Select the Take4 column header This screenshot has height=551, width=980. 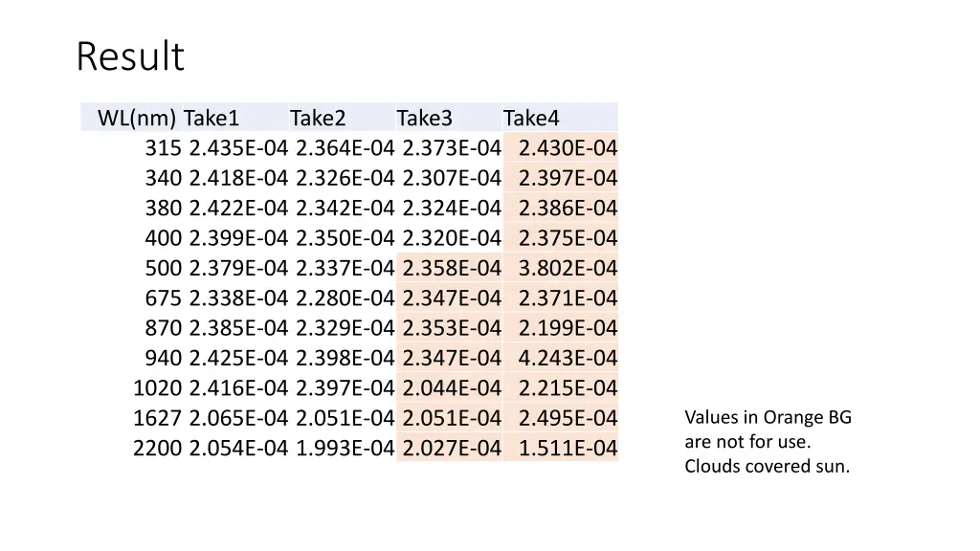click(x=531, y=118)
